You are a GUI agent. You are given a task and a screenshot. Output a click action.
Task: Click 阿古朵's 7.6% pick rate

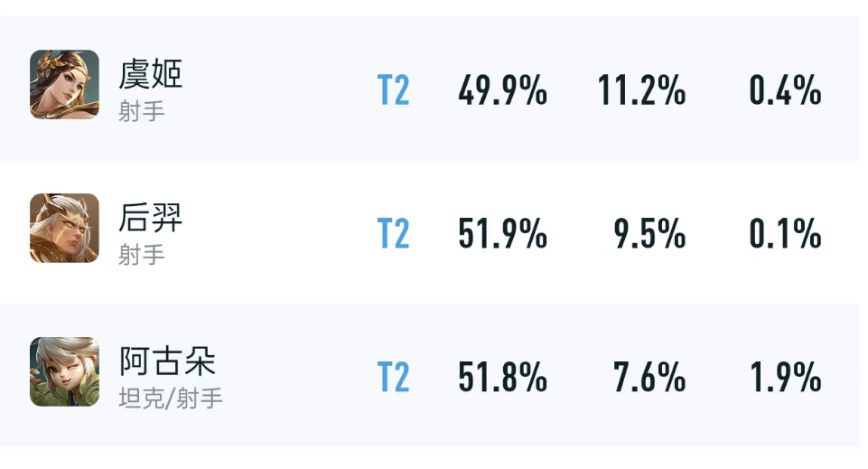pos(650,377)
